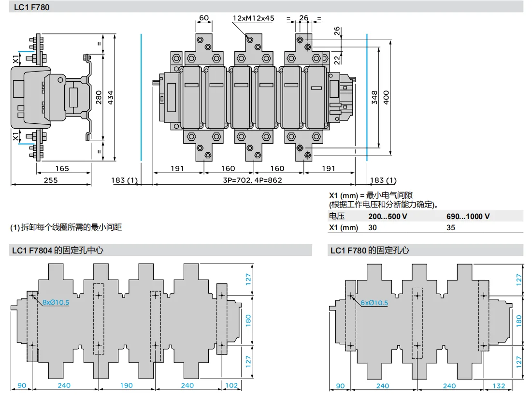
Task: Click the 8xØ10.5 hole callout
Action: click(x=56, y=302)
